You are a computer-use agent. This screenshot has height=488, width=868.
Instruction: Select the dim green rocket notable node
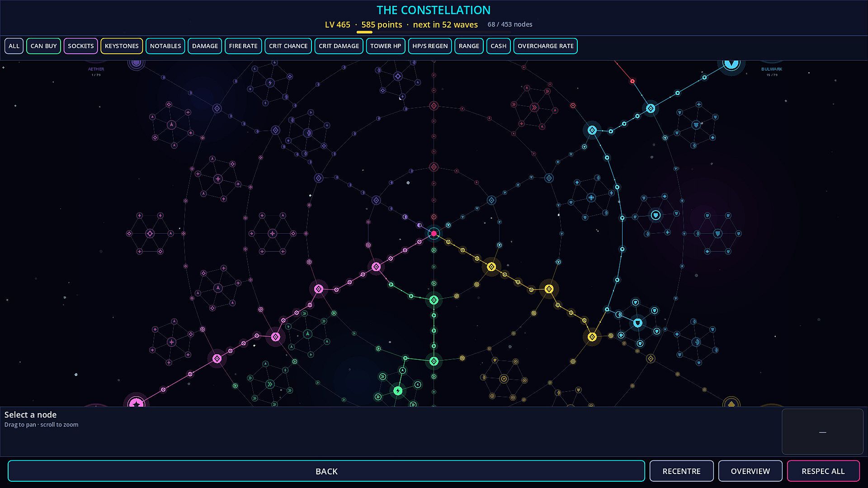click(307, 334)
